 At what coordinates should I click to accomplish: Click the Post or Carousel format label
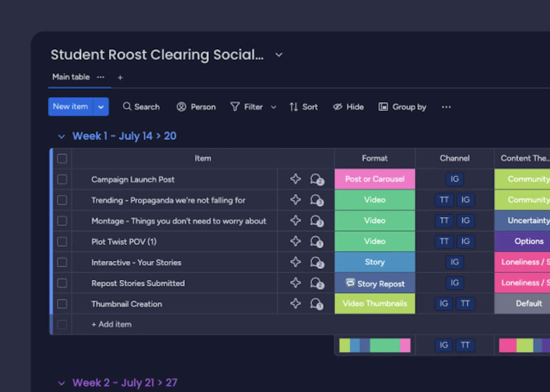click(375, 179)
